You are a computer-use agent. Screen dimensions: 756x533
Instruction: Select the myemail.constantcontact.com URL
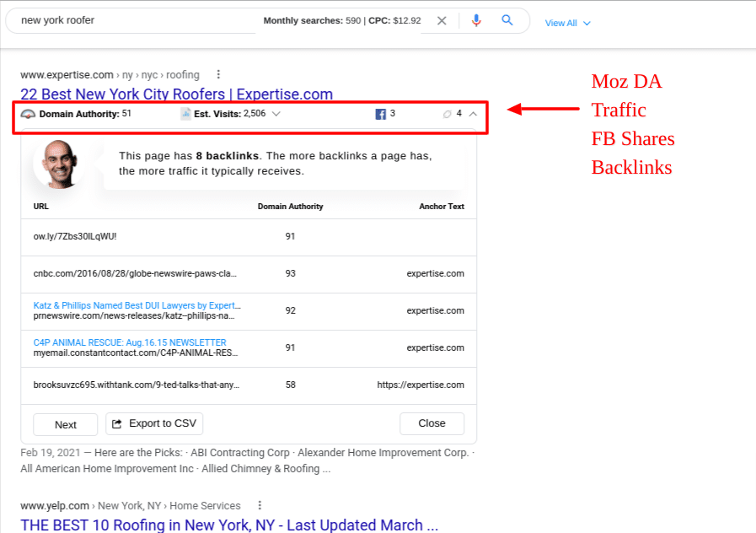point(136,353)
